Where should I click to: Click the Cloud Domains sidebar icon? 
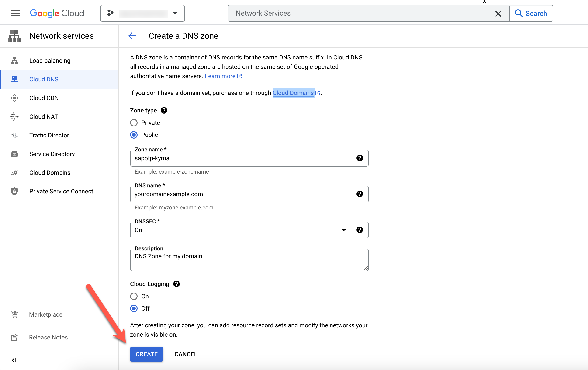point(14,173)
